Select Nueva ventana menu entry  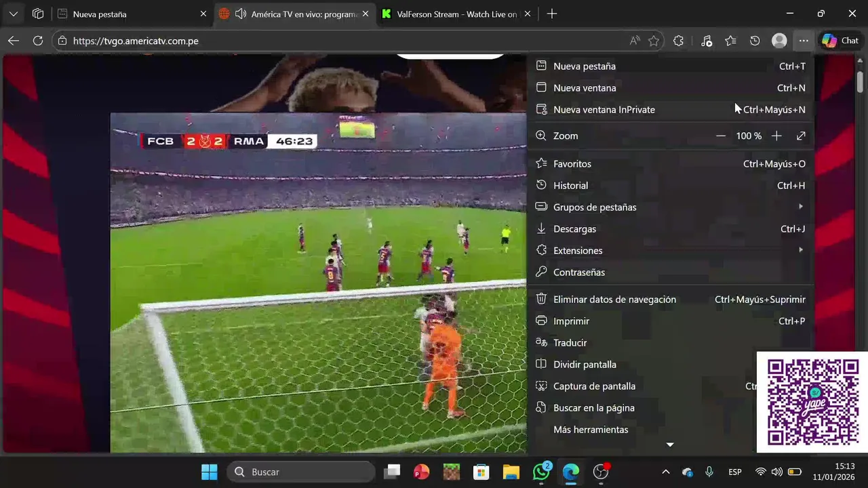[x=671, y=87]
